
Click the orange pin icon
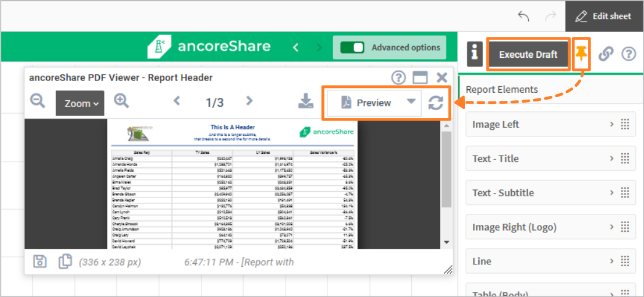pyautogui.click(x=581, y=53)
